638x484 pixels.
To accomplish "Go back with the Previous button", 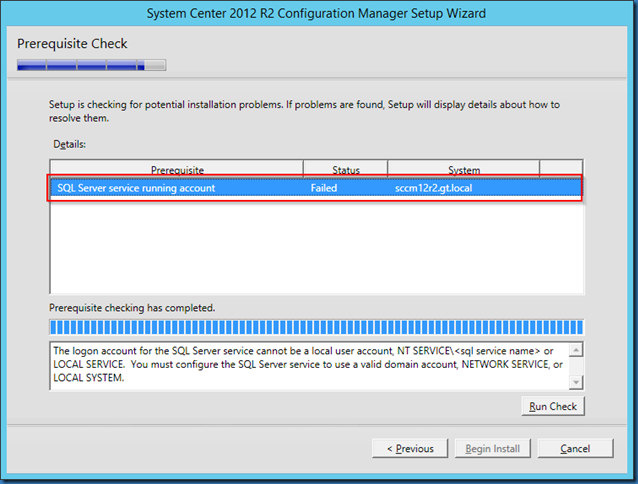I will (x=410, y=448).
